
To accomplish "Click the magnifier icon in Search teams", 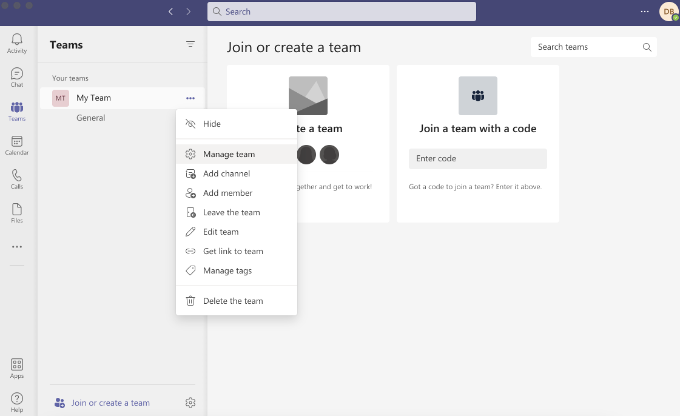I will [x=647, y=47].
